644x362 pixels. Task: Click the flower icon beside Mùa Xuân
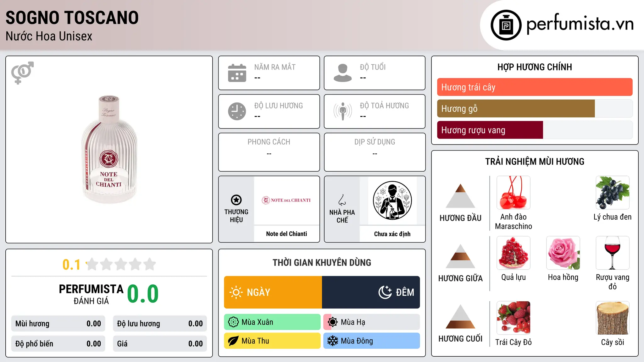[233, 322]
